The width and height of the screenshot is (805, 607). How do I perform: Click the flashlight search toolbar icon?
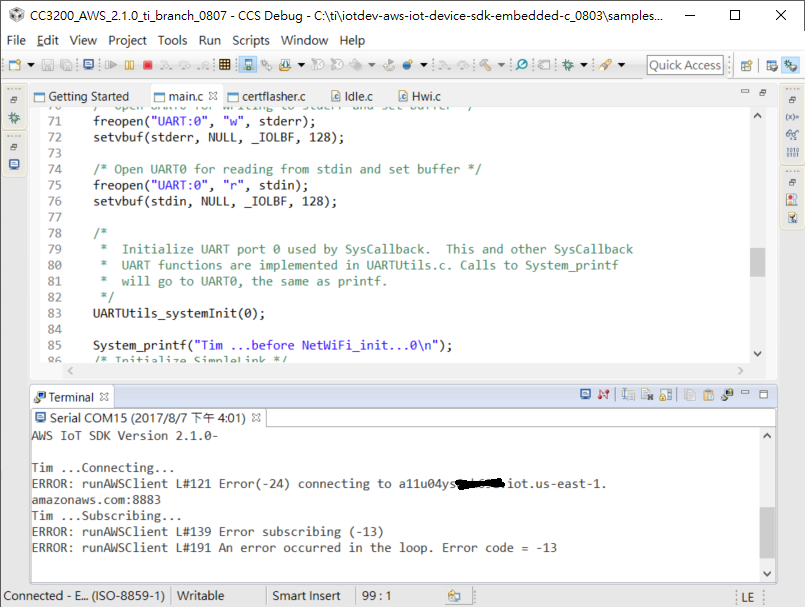coord(606,65)
